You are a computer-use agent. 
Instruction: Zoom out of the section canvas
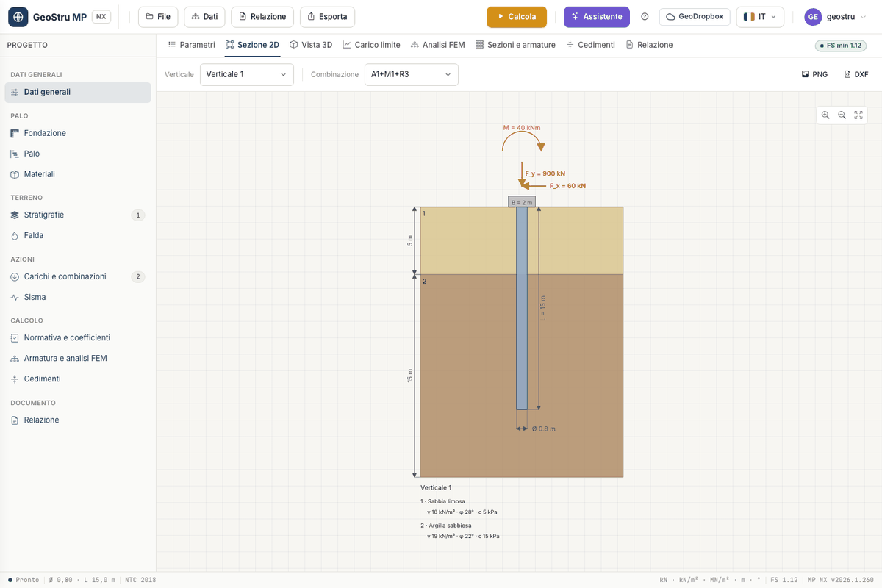click(842, 115)
